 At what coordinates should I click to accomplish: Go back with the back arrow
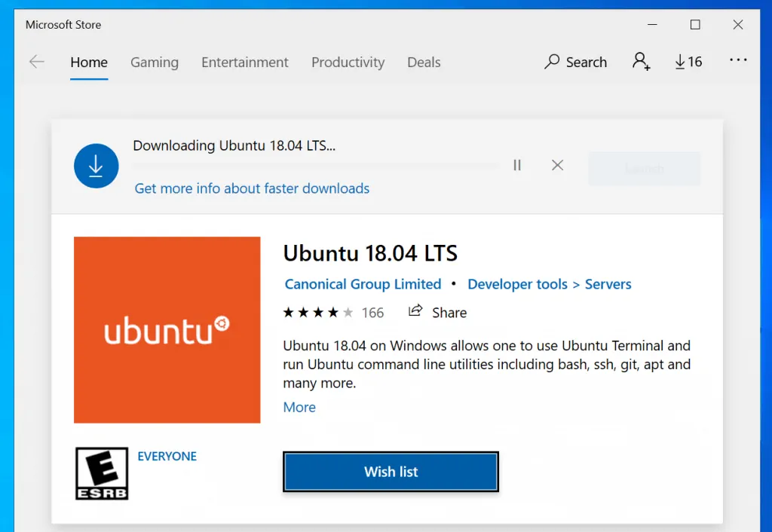coord(37,62)
